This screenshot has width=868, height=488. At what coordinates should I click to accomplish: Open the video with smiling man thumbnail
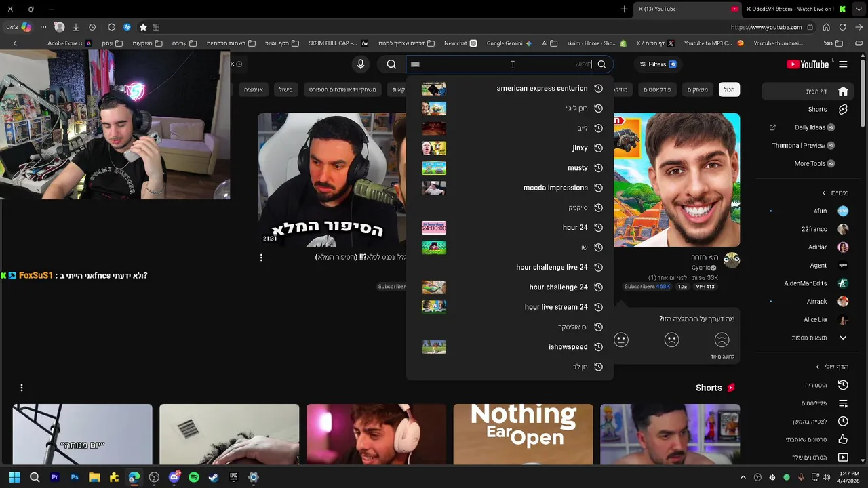coord(677,180)
